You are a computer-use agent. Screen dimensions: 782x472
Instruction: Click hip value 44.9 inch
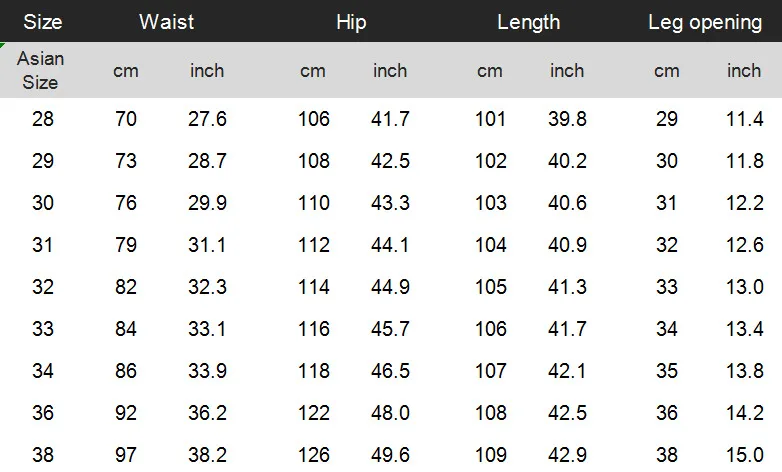pos(391,287)
